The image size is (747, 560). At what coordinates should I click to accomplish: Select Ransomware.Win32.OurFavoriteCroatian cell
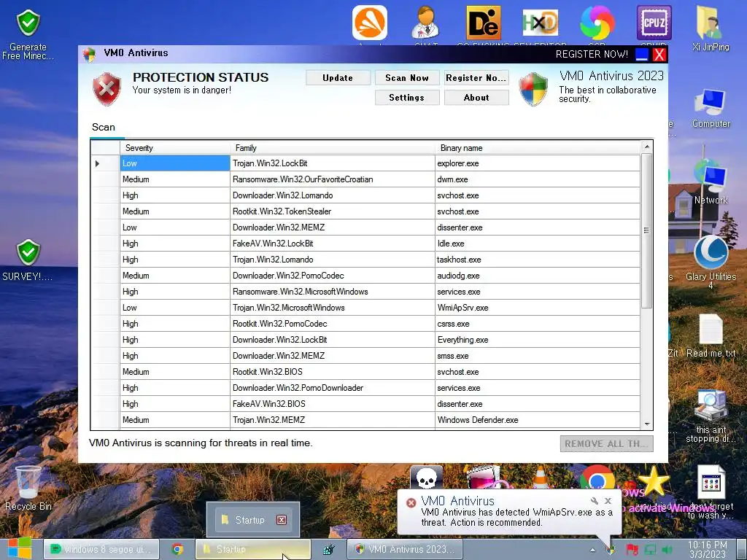[333, 179]
